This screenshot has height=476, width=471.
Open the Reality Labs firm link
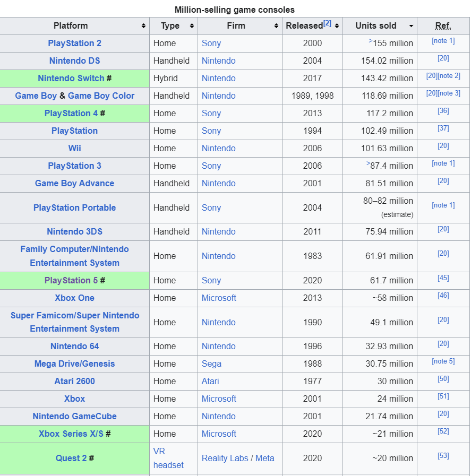click(225, 458)
